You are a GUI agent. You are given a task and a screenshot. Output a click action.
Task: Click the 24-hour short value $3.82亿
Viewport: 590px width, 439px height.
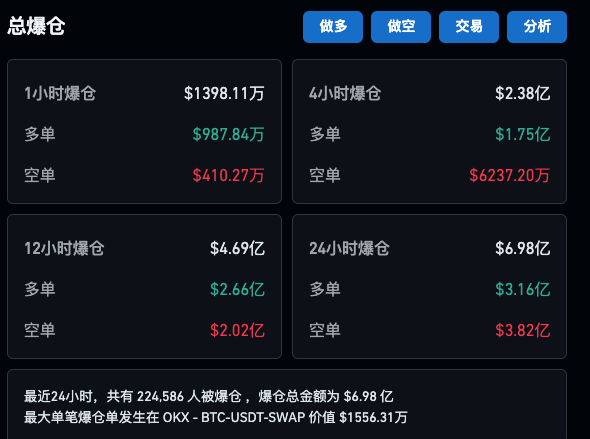point(523,330)
